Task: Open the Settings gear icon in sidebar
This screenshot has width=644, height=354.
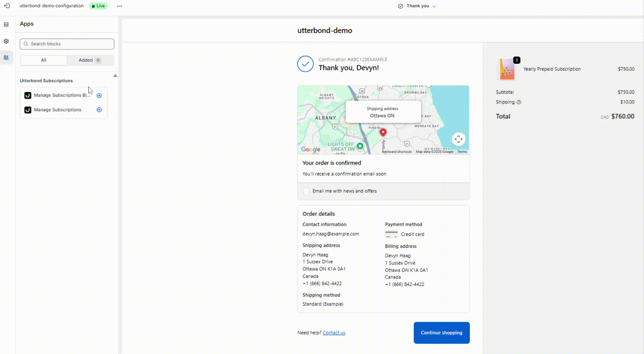Action: point(6,41)
